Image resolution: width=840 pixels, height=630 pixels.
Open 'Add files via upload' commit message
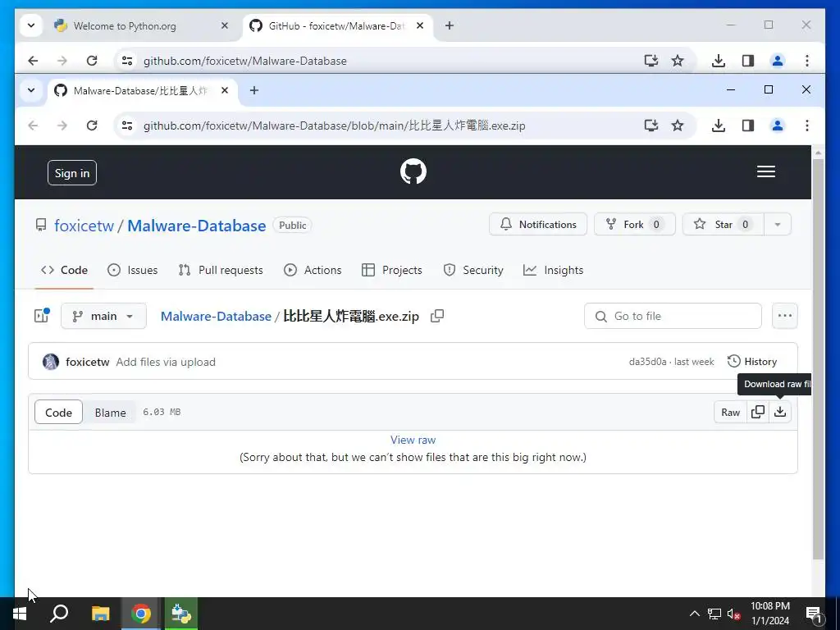coord(166,362)
